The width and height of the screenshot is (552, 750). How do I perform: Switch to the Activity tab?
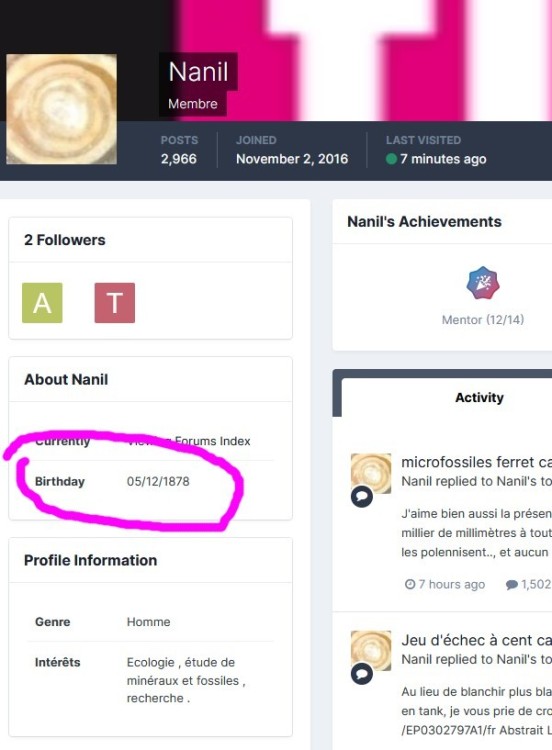pos(479,397)
